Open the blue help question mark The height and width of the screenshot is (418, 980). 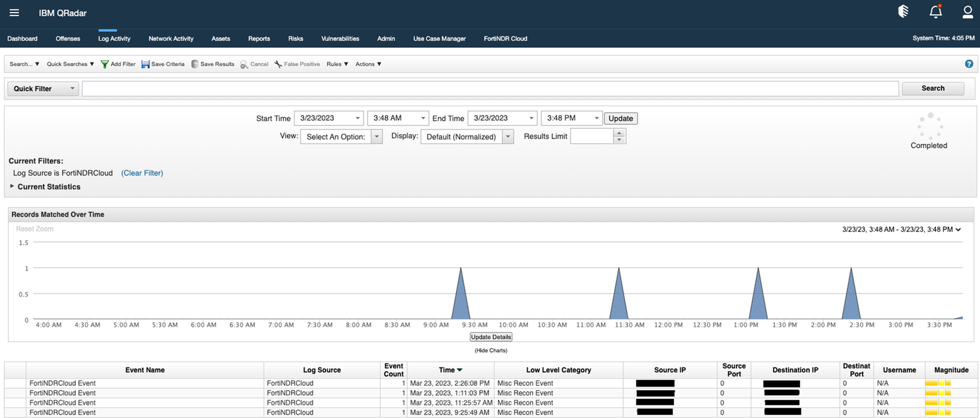(x=969, y=64)
